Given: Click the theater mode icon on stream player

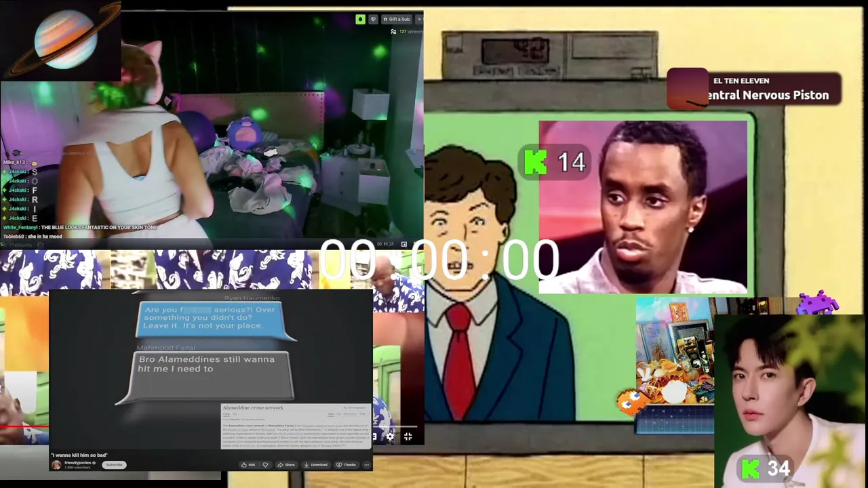Looking at the screenshot, I should [403, 244].
